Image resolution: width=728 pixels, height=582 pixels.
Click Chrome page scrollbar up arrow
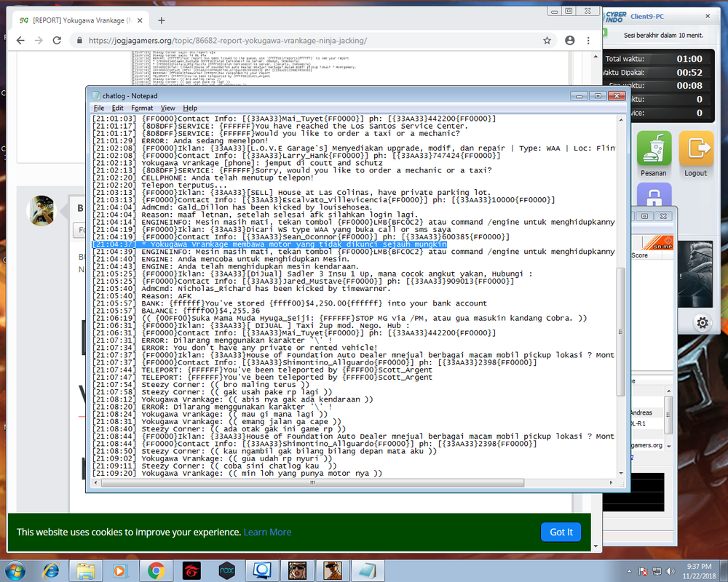click(596, 56)
